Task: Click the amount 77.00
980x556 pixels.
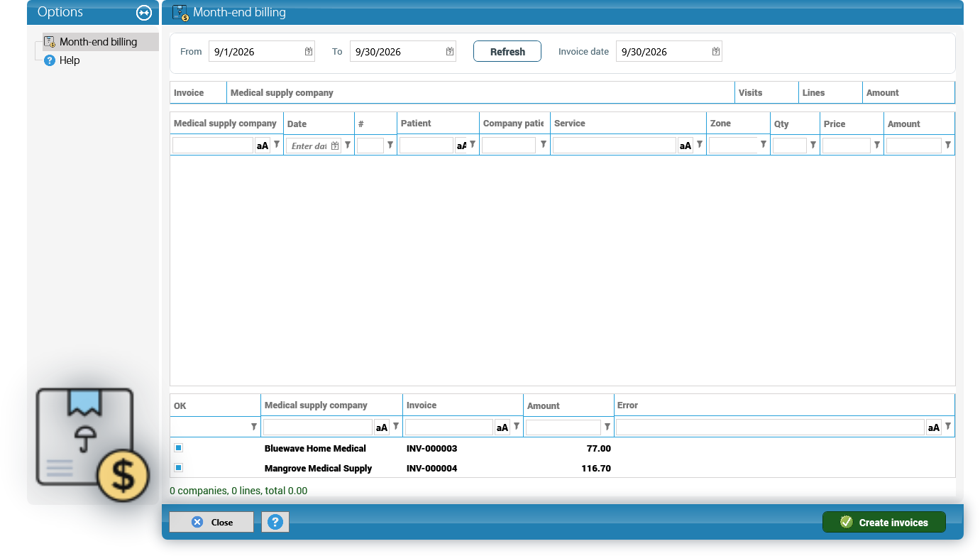Action: [599, 448]
